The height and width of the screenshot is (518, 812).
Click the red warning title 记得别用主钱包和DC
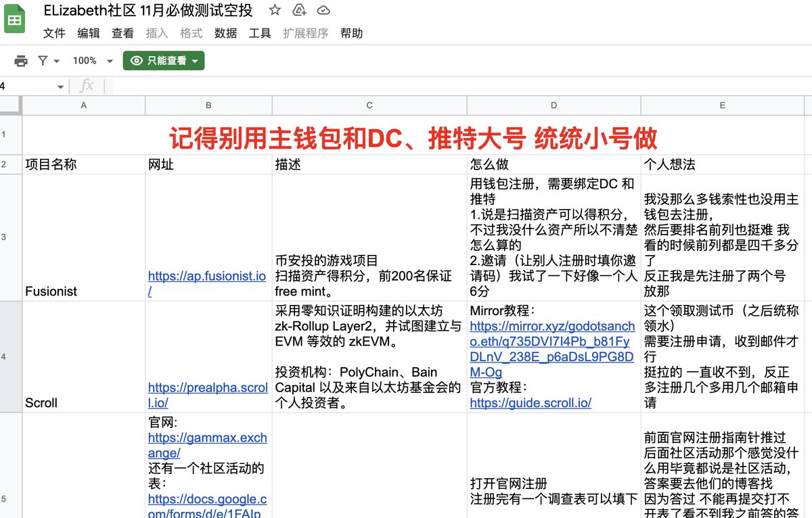click(413, 137)
